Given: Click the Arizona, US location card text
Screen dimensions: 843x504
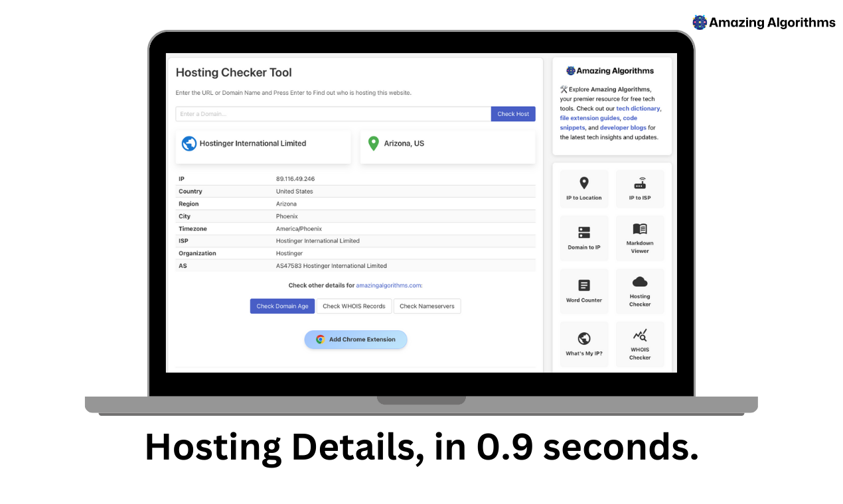Looking at the screenshot, I should [404, 143].
